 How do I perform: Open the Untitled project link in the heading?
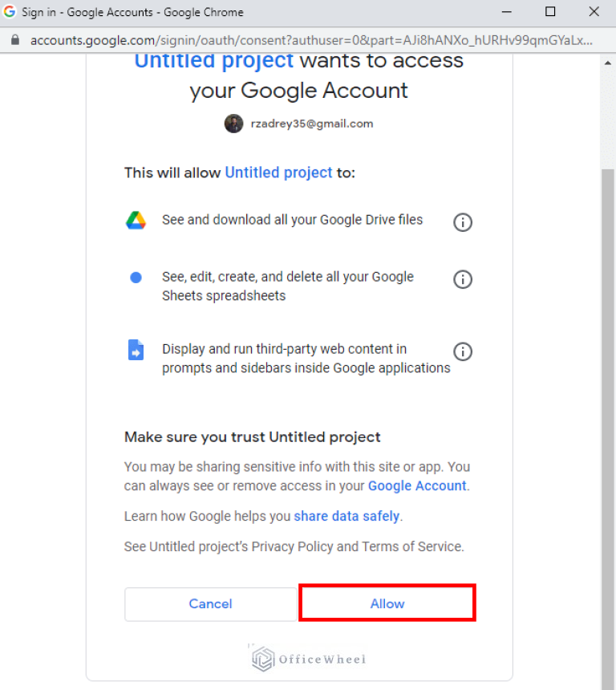point(213,60)
